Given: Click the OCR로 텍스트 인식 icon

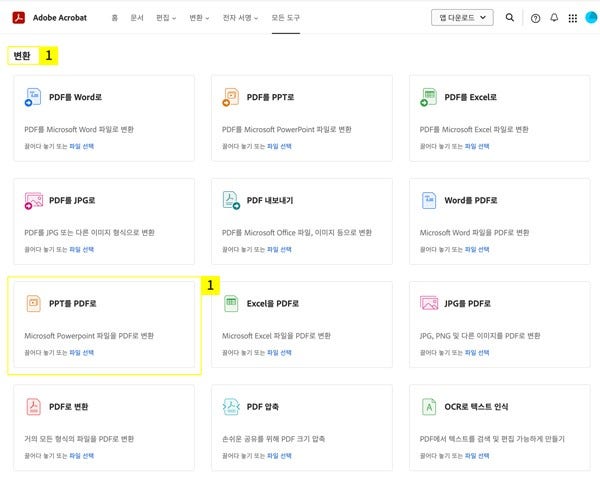Looking at the screenshot, I should 429,407.
